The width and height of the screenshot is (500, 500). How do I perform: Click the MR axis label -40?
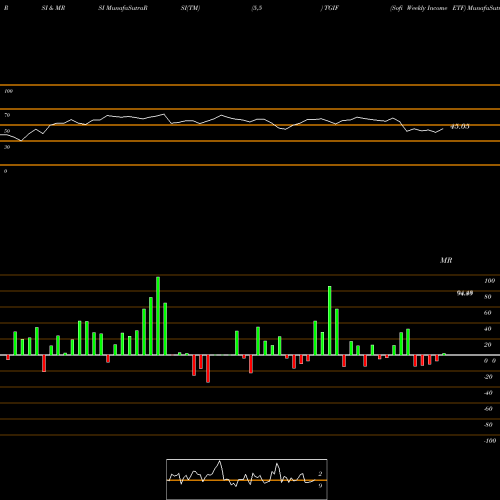(x=488, y=393)
